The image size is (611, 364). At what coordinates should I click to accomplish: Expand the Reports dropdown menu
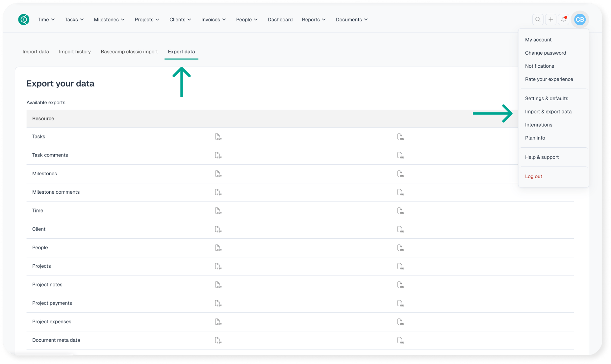coord(314,20)
